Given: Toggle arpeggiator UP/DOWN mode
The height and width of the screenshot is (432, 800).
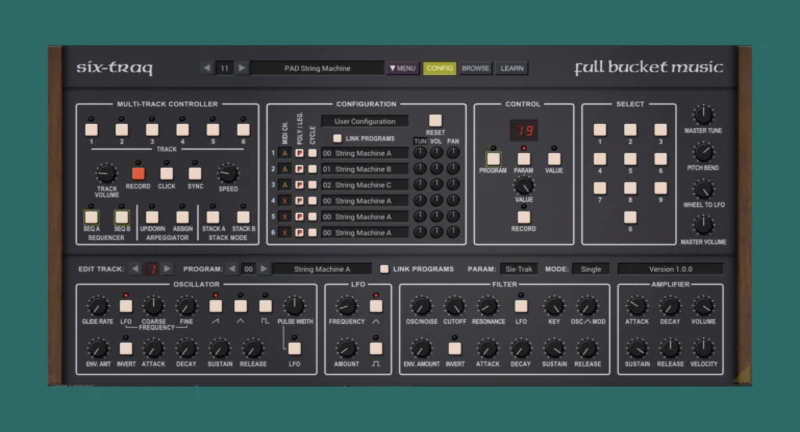Looking at the screenshot, I should tap(152, 217).
